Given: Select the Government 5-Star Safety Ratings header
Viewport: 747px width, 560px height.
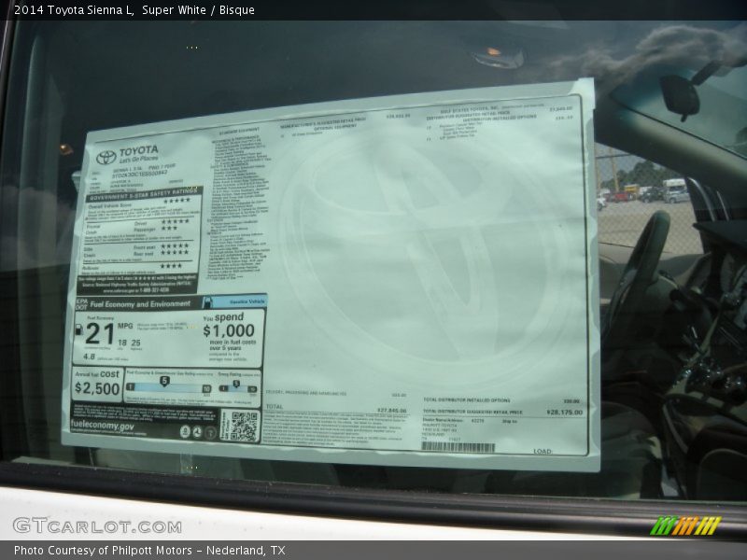Looking at the screenshot, I should tap(138, 197).
